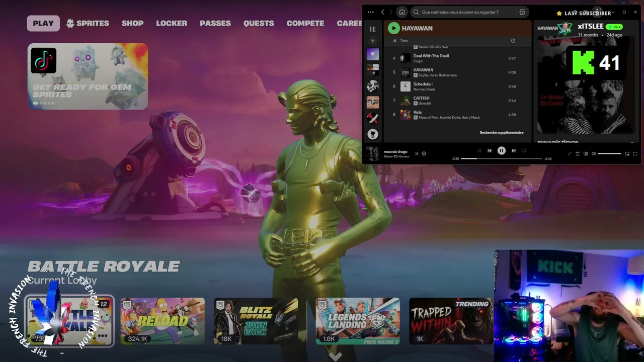The height and width of the screenshot is (362, 644).
Task: Open Kaizer-3D-Horreur artist link in player bar
Action: 396,156
